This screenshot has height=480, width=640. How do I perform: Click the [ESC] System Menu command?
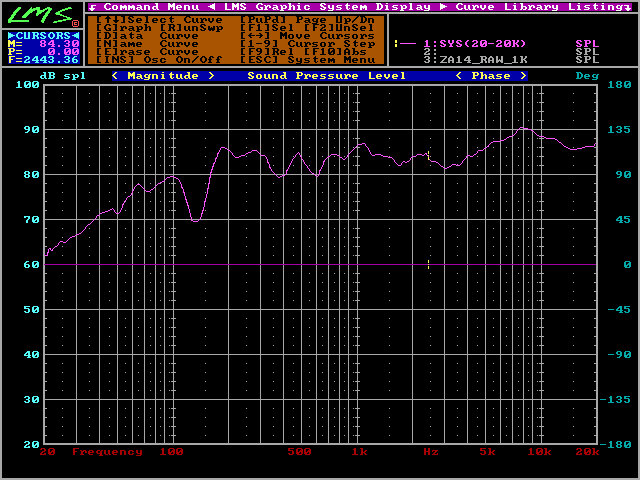pos(307,60)
